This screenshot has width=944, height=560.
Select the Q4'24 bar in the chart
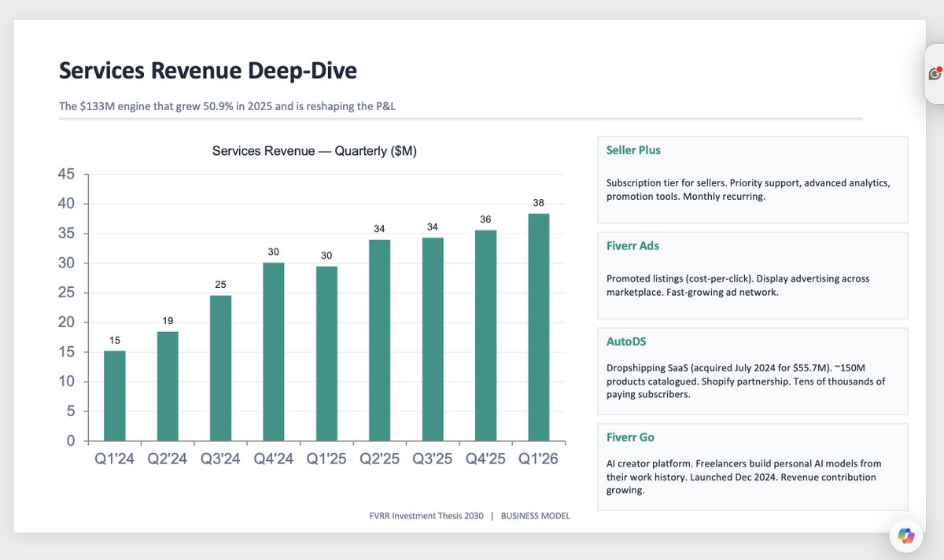[274, 352]
